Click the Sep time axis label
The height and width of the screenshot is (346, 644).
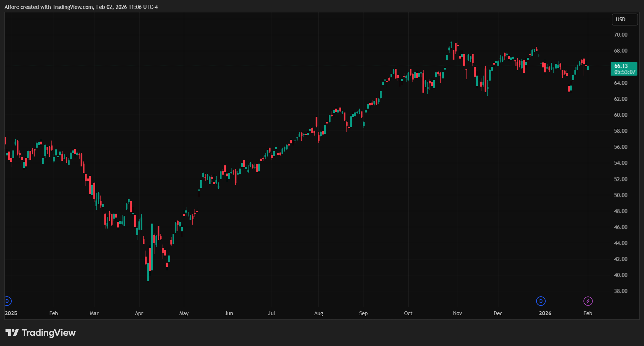point(364,313)
